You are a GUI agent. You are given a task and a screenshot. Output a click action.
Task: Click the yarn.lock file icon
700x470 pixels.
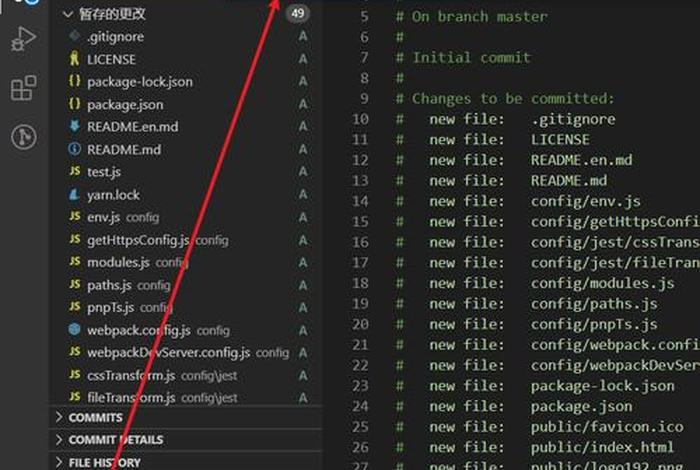coord(75,194)
